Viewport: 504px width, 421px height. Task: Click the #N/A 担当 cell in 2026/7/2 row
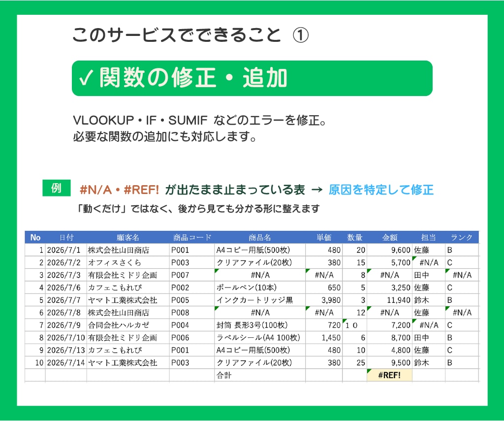[429, 262]
